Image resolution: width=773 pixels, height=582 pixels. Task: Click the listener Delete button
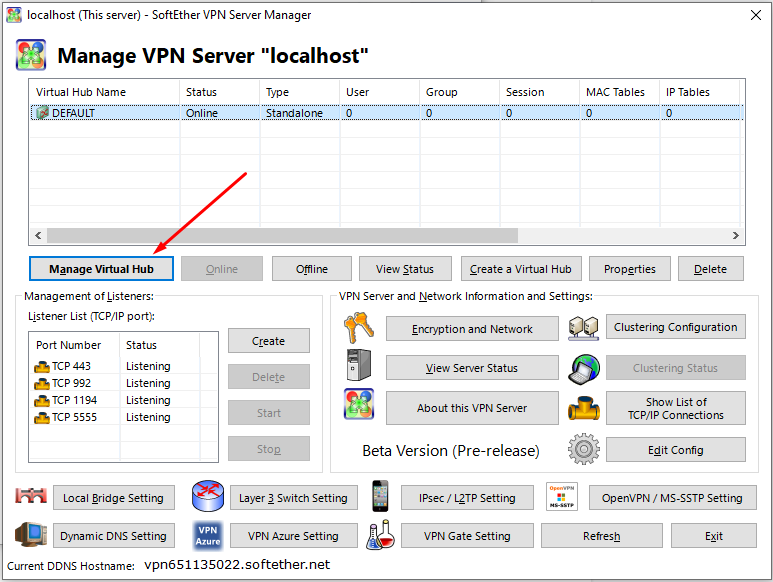(x=269, y=377)
